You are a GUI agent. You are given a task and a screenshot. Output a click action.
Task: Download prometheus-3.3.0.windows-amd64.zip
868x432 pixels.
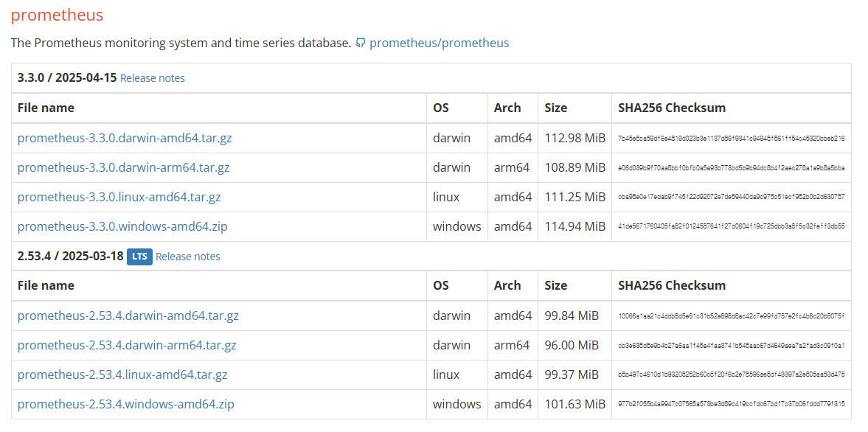(122, 226)
